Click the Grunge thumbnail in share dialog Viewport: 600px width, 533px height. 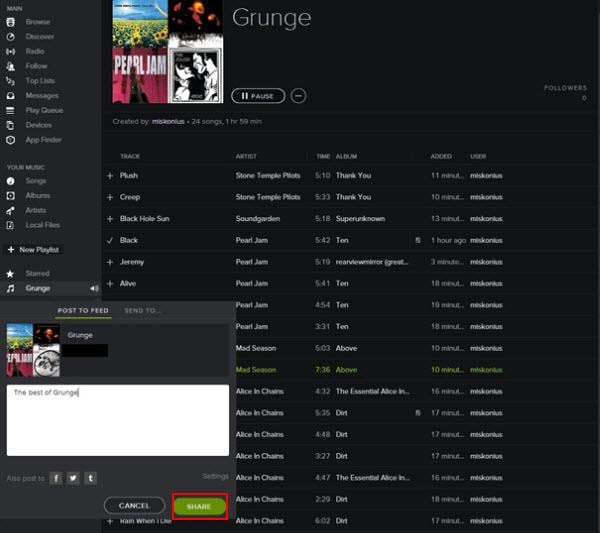point(33,350)
